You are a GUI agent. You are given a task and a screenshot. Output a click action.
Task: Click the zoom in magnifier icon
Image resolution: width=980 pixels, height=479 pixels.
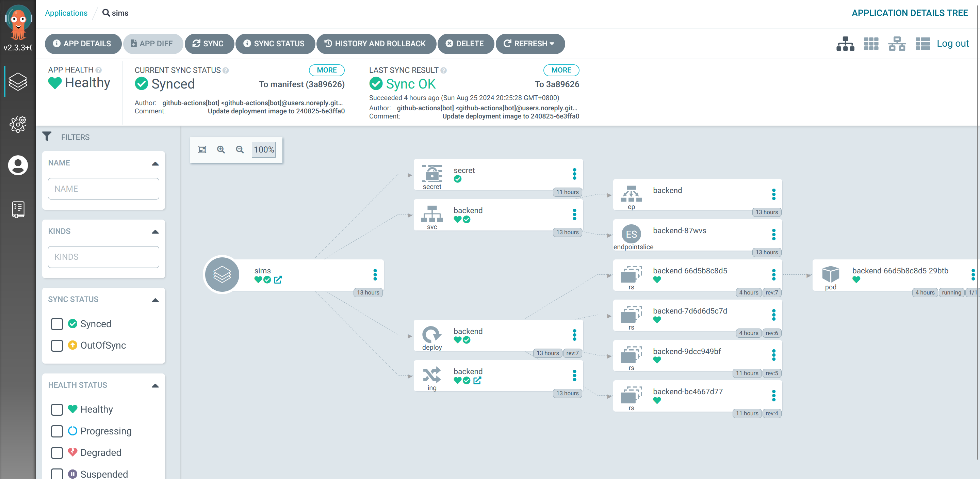pyautogui.click(x=221, y=150)
